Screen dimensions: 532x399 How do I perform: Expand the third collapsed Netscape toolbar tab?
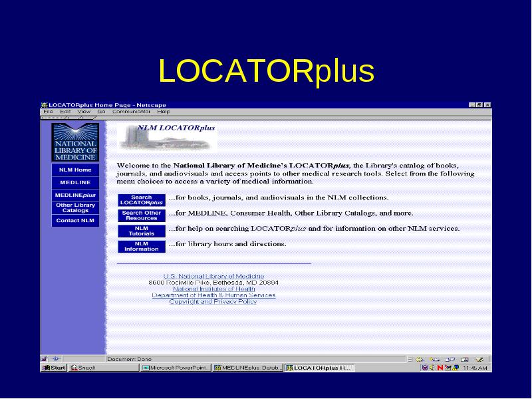click(x=88, y=118)
